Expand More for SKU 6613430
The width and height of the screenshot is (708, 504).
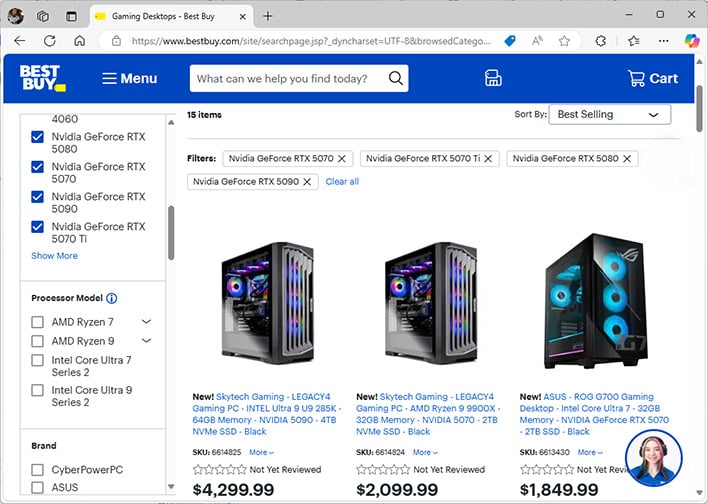click(590, 452)
